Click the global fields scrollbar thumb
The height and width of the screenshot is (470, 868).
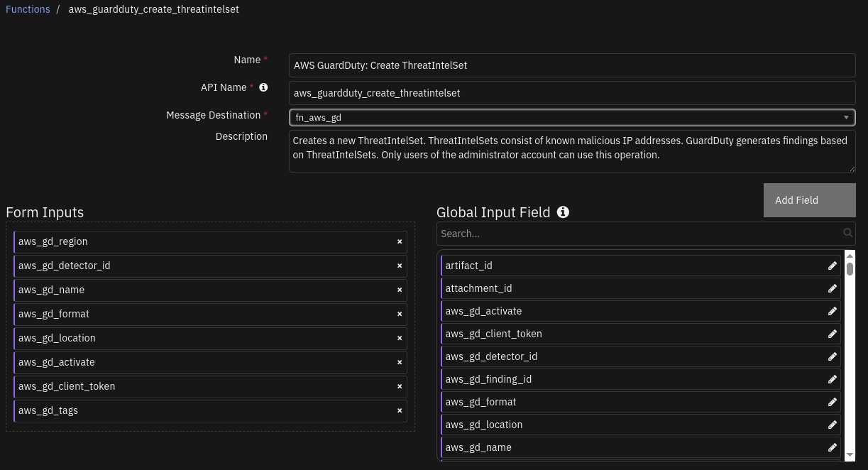(850, 269)
